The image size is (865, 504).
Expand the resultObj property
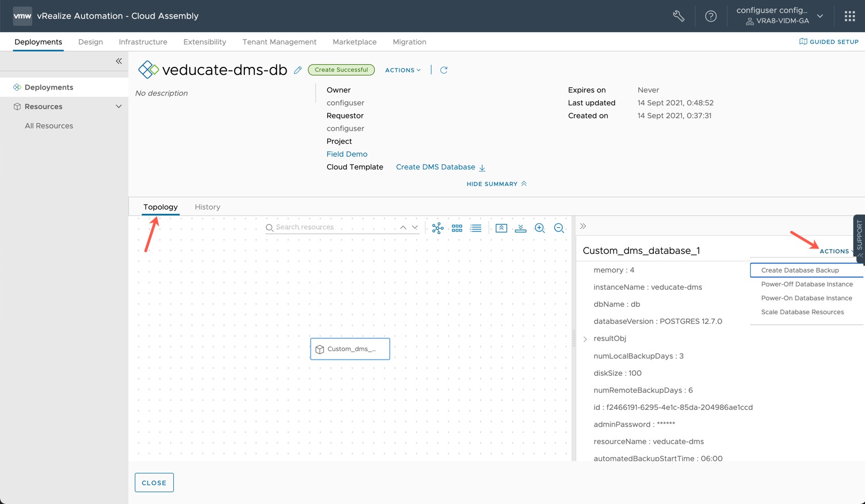(x=585, y=339)
